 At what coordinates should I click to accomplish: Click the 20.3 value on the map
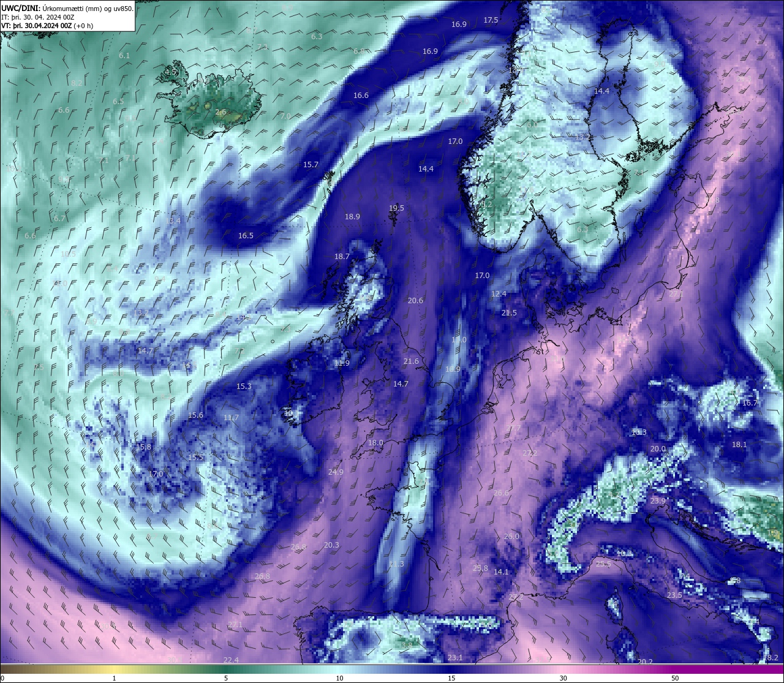pos(331,545)
